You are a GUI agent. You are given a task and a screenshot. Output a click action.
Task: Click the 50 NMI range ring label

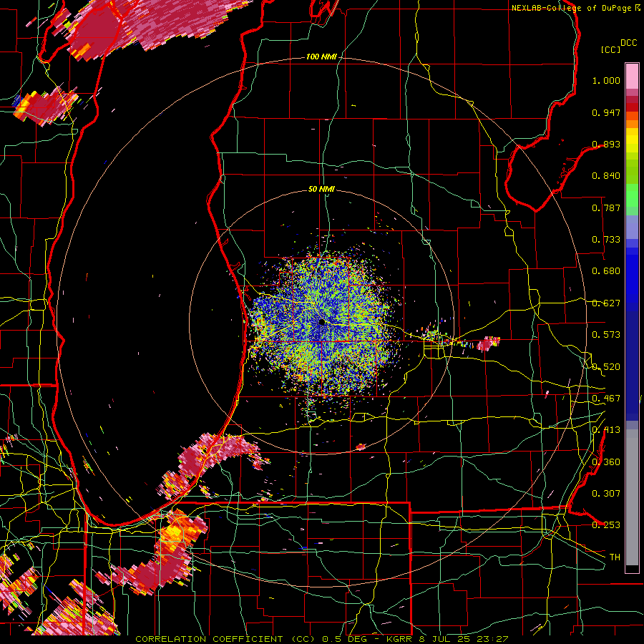pos(321,189)
